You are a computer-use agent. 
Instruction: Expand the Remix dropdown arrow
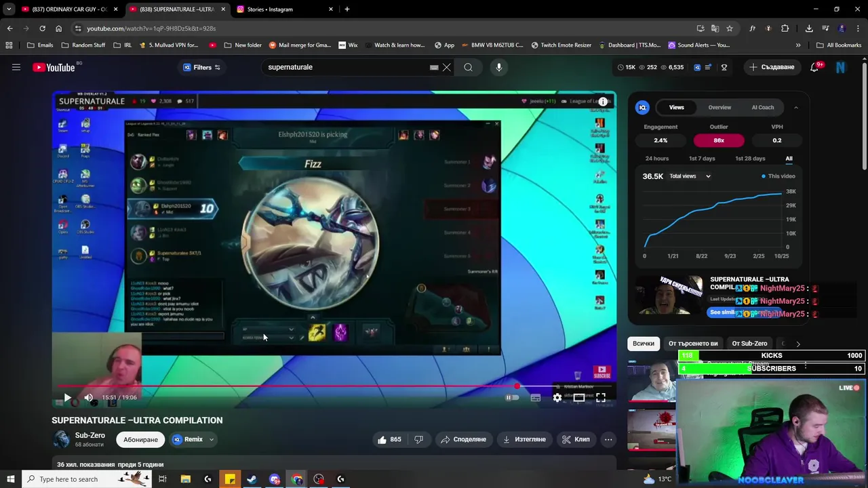point(211,439)
